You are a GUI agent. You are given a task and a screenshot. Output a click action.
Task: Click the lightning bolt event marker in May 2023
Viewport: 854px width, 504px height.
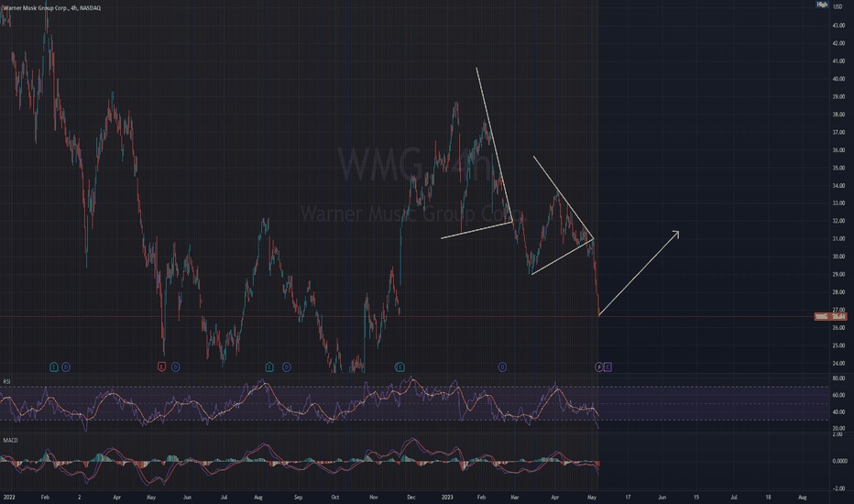598,367
